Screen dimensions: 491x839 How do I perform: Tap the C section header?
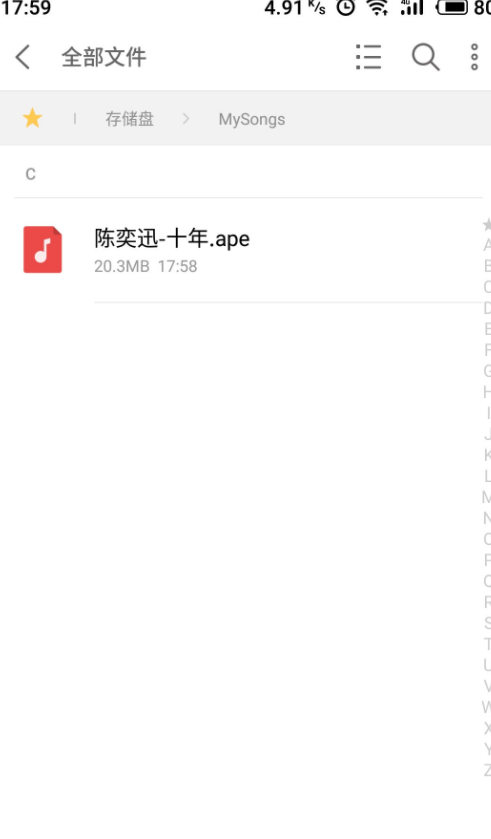(x=30, y=174)
